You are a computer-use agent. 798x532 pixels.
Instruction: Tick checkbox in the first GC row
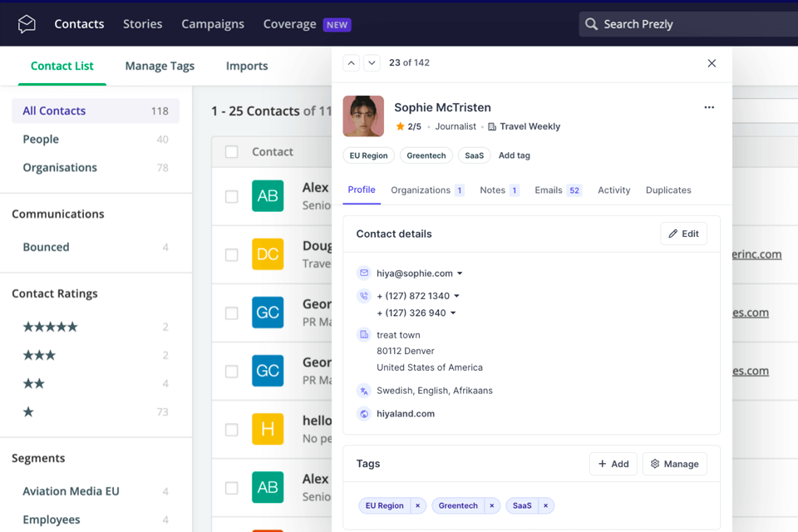click(x=232, y=313)
